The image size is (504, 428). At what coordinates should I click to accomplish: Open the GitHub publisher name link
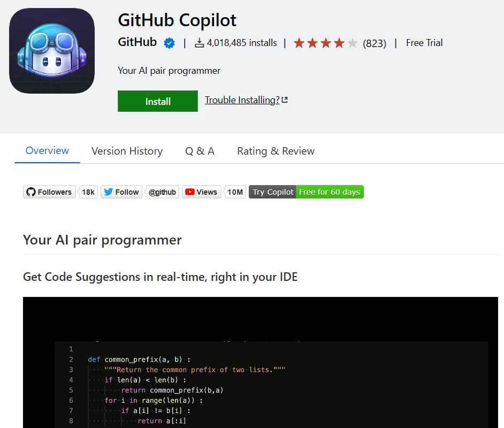(138, 42)
